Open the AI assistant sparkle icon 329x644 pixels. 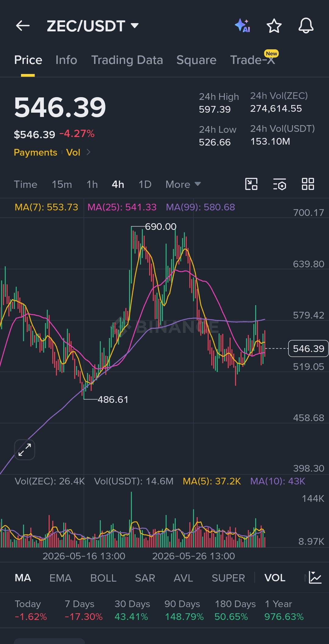click(x=243, y=26)
